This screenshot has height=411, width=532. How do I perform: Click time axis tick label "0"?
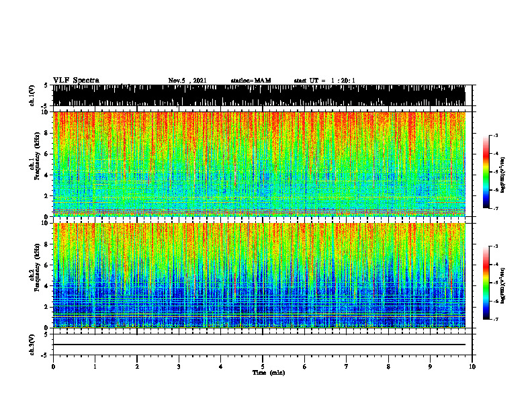coord(53,367)
